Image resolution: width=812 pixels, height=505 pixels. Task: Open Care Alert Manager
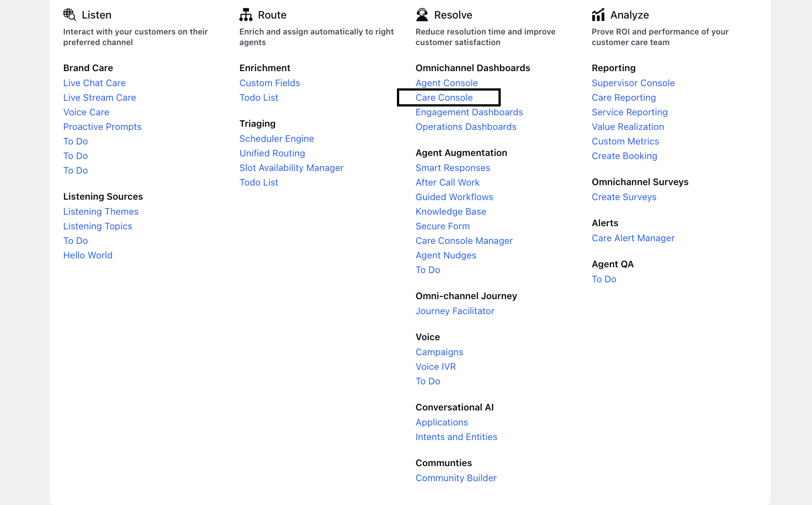click(x=633, y=238)
